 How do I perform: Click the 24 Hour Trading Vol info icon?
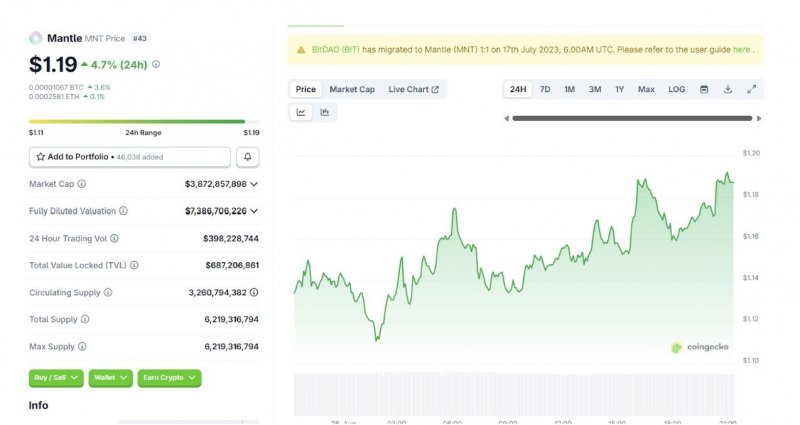[x=114, y=238]
